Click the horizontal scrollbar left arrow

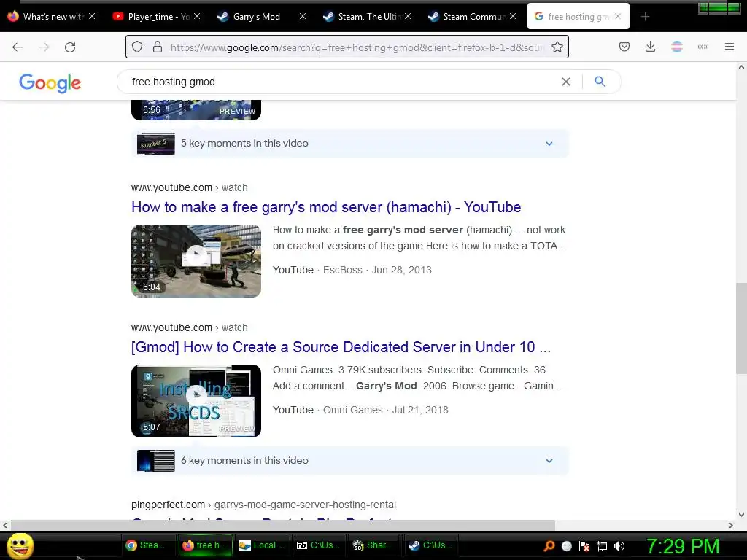(x=5, y=525)
